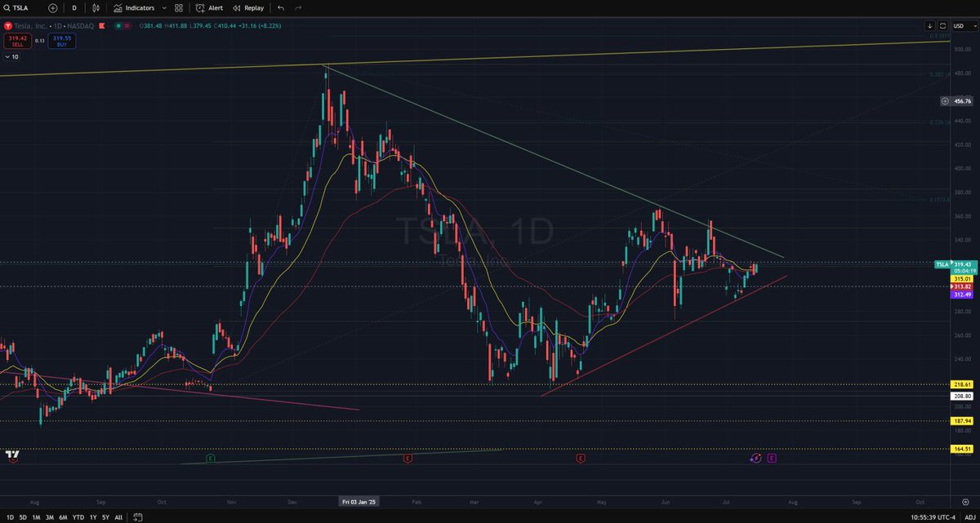
Task: Select the Fri 03 Jan '25 date label
Action: tap(359, 500)
